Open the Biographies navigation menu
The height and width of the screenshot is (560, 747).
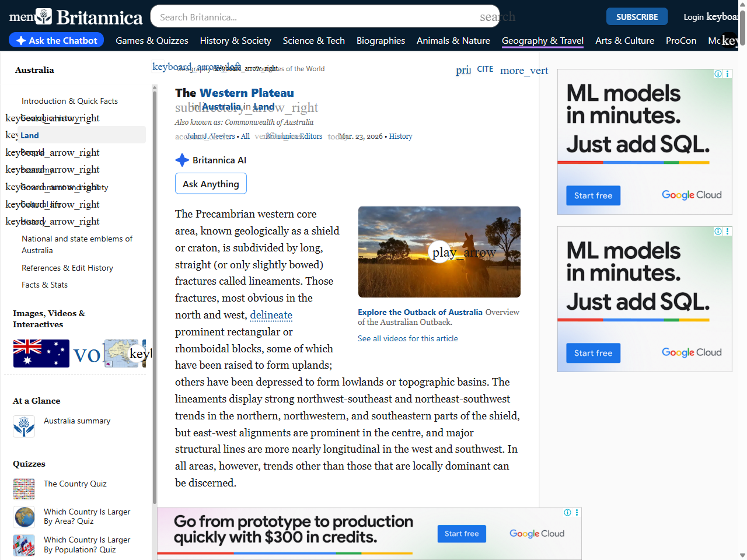381,41
